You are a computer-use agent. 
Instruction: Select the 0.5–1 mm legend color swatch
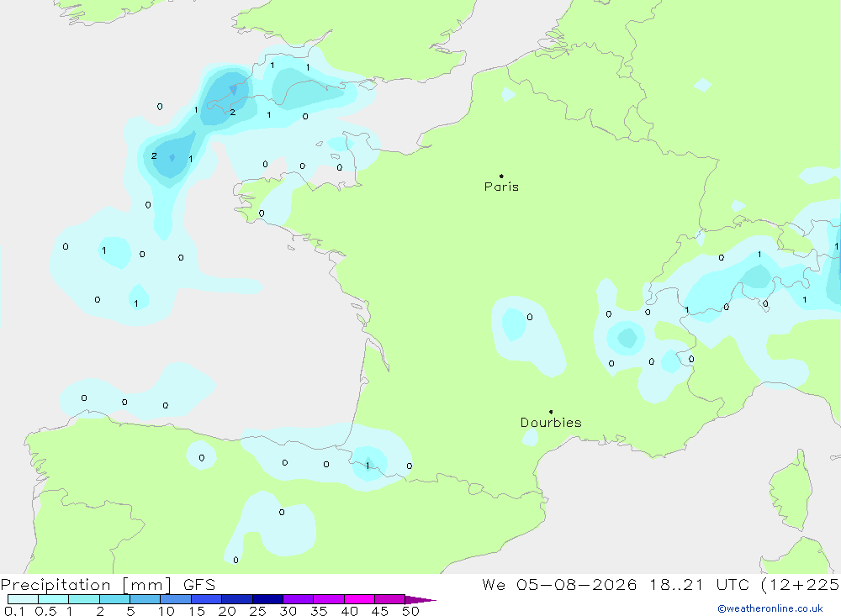(x=54, y=599)
